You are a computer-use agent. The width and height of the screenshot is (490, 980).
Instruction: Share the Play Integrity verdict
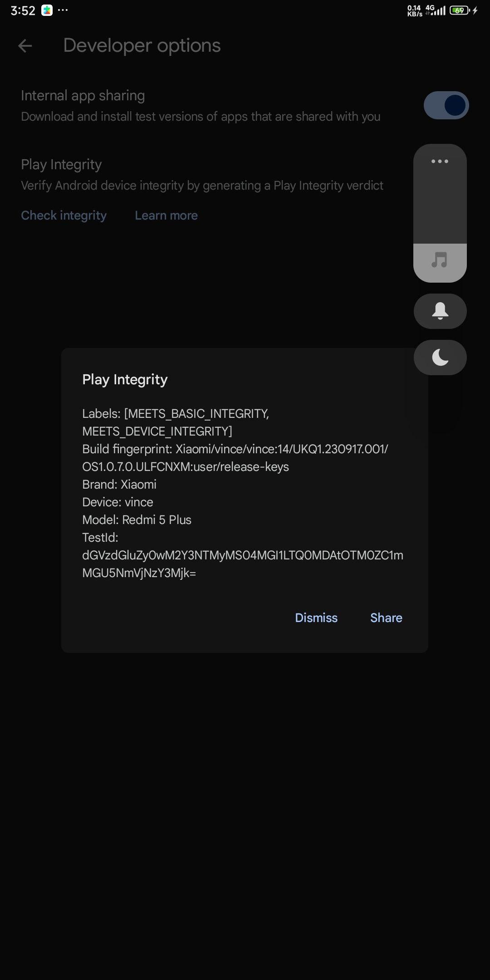coord(386,618)
